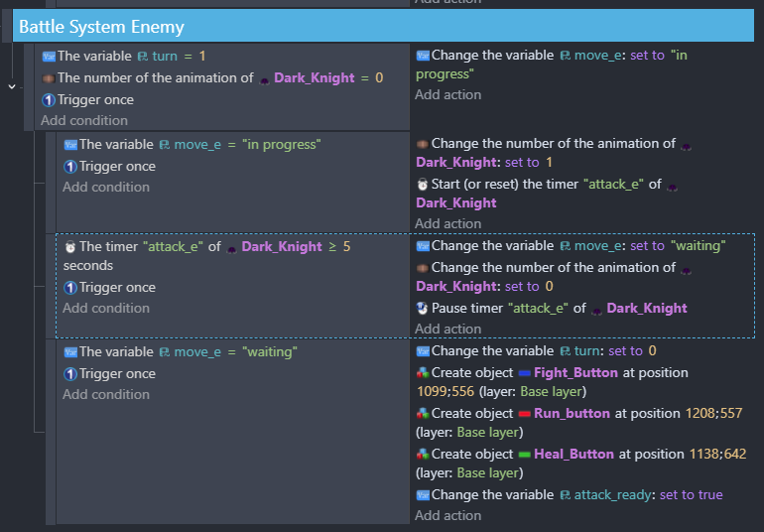
Task: Collapse the Battle System Enemy event chevron
Action: pos(11,86)
